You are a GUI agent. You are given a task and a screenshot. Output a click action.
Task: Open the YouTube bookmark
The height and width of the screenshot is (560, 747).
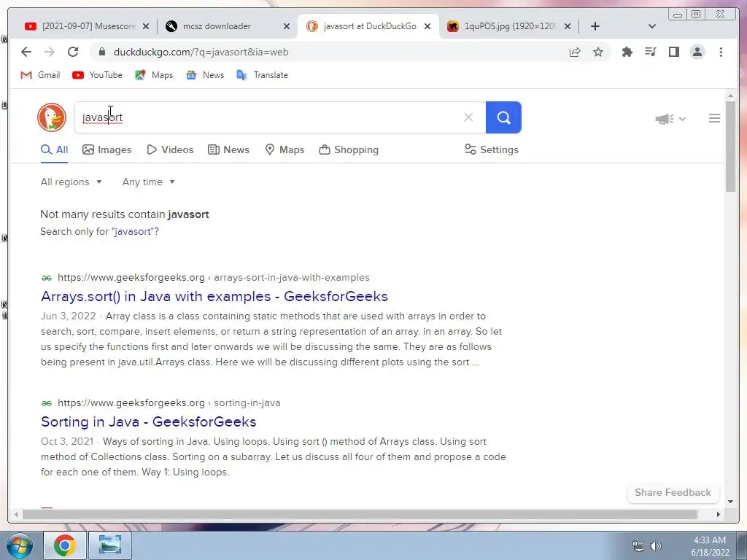coord(97,75)
